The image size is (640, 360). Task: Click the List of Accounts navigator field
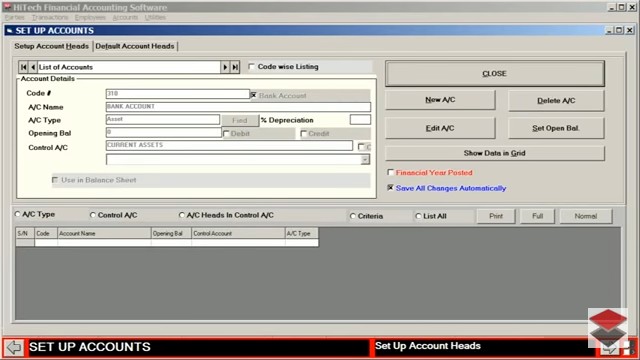click(129, 67)
